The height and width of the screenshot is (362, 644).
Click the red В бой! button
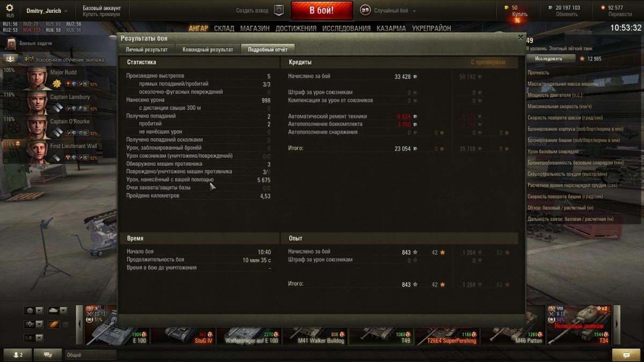tap(321, 11)
